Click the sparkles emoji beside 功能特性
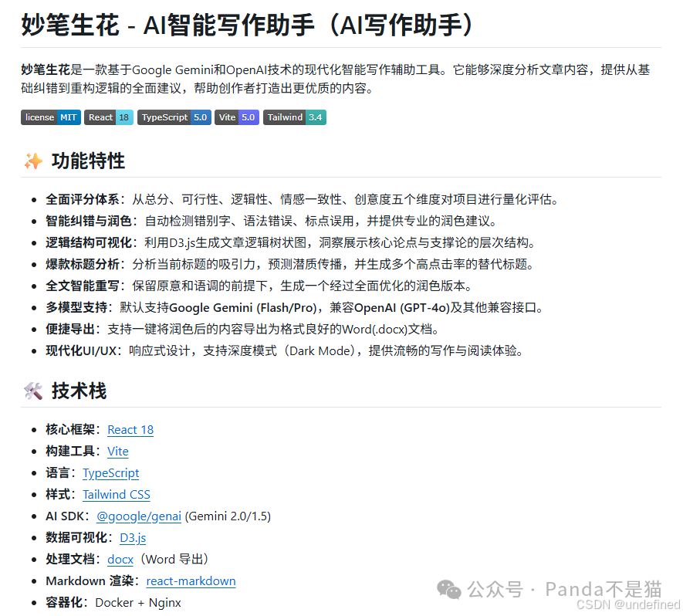683x616 pixels. click(33, 161)
